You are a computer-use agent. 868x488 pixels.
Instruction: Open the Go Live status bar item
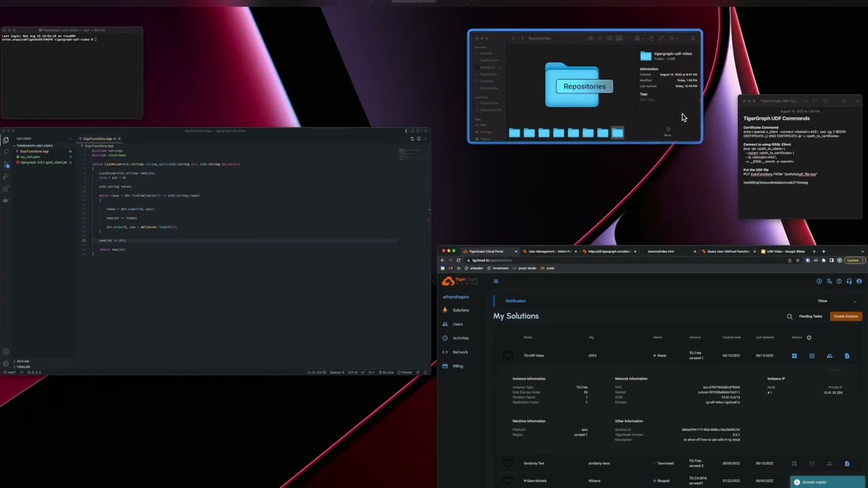click(387, 372)
